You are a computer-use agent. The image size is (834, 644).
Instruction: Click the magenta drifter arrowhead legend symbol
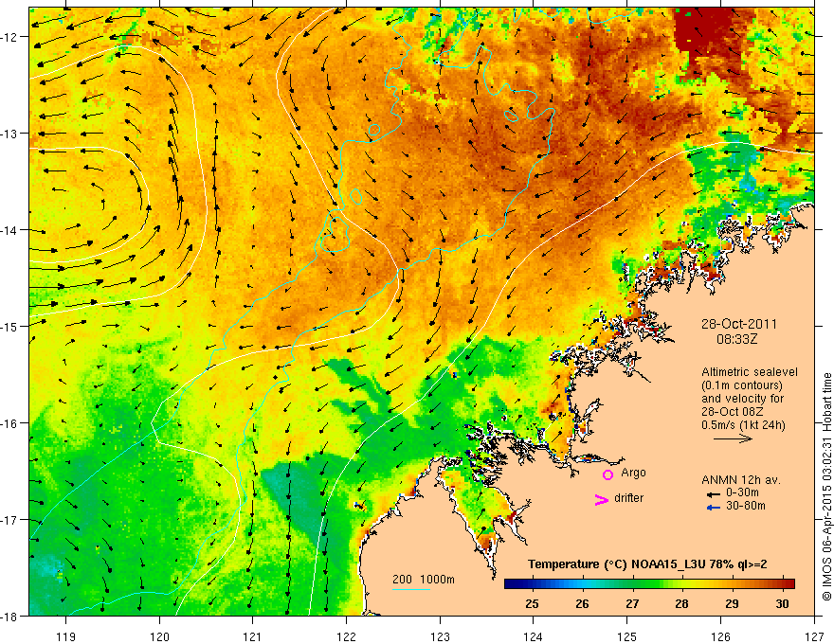click(601, 499)
